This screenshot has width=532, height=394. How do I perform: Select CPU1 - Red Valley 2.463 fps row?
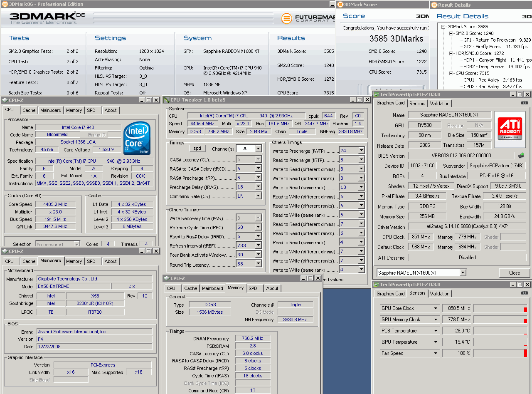493,80
